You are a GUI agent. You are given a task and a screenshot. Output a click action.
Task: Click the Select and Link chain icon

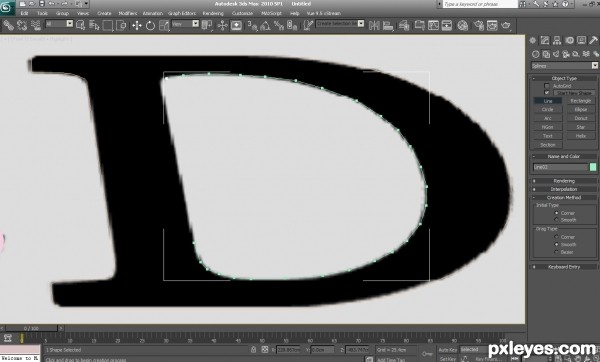8,25
